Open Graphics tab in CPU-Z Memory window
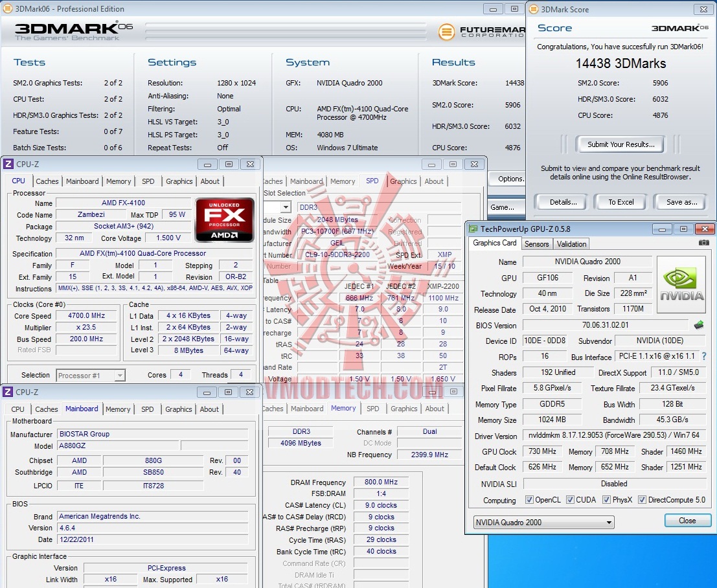 pos(404,409)
